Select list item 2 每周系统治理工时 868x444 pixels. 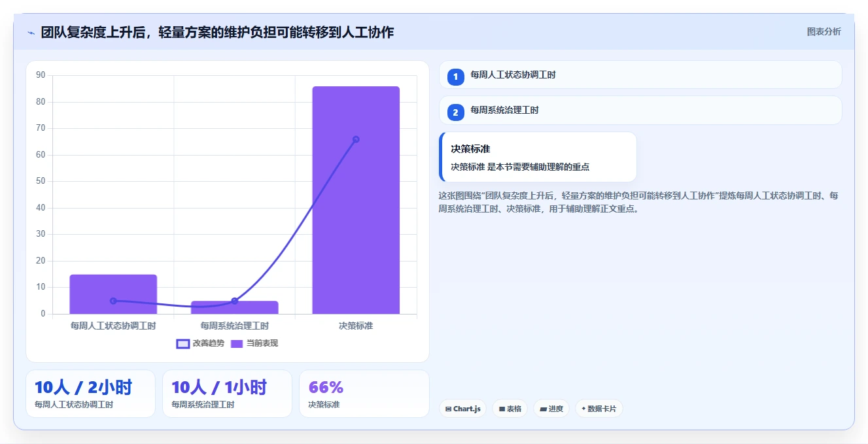coord(640,110)
